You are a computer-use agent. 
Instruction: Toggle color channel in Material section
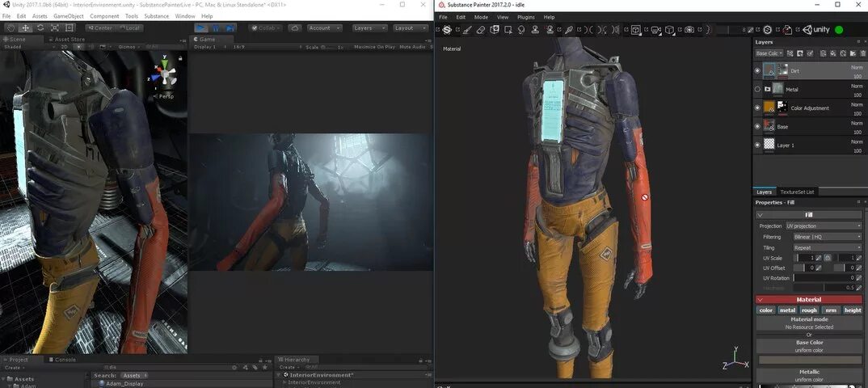click(766, 310)
